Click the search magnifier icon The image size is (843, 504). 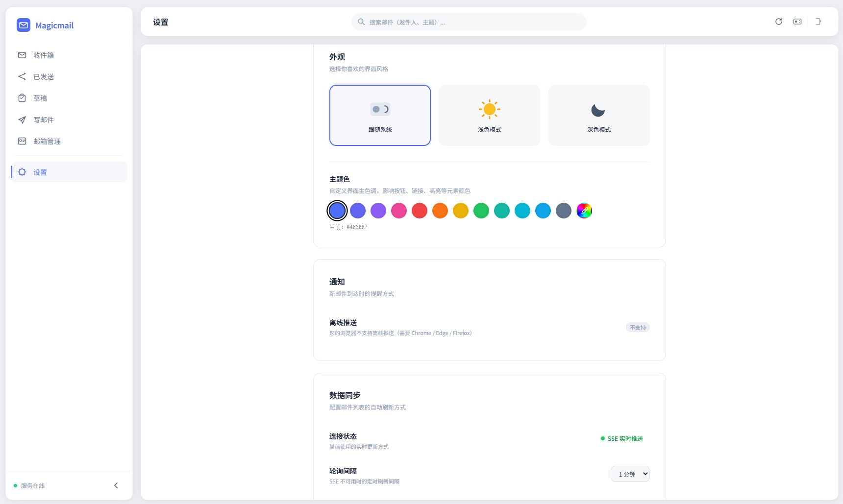click(361, 22)
